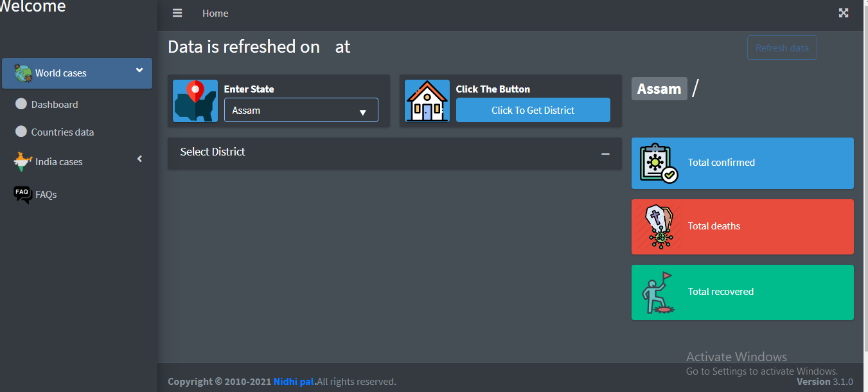Click the map pin state icon
Image resolution: width=868 pixels, height=392 pixels.
click(x=195, y=101)
